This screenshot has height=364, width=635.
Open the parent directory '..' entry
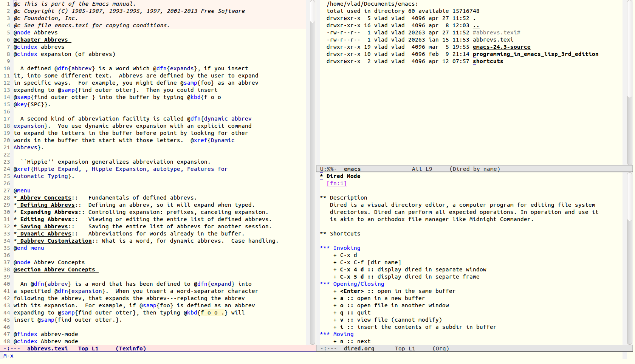tap(476, 25)
